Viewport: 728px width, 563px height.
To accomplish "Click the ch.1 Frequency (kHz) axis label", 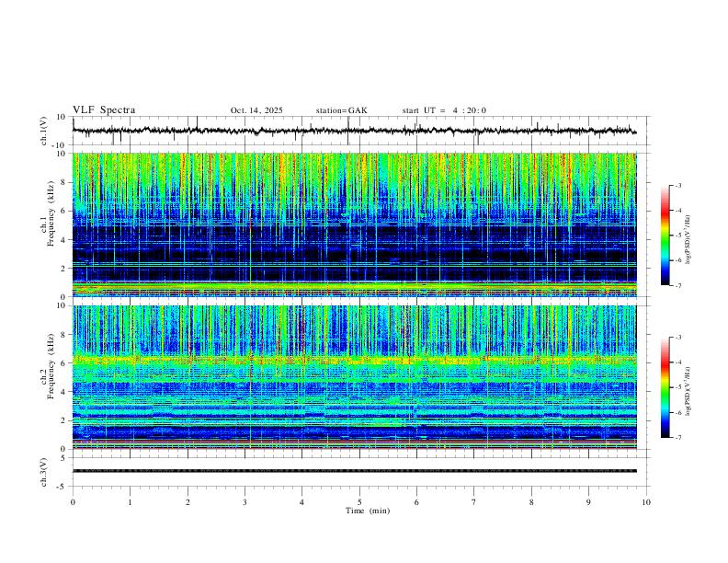I will pyautogui.click(x=49, y=214).
